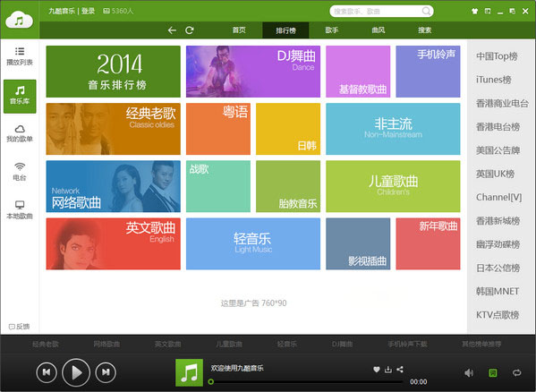Go back with the left arrow

pos(172,30)
